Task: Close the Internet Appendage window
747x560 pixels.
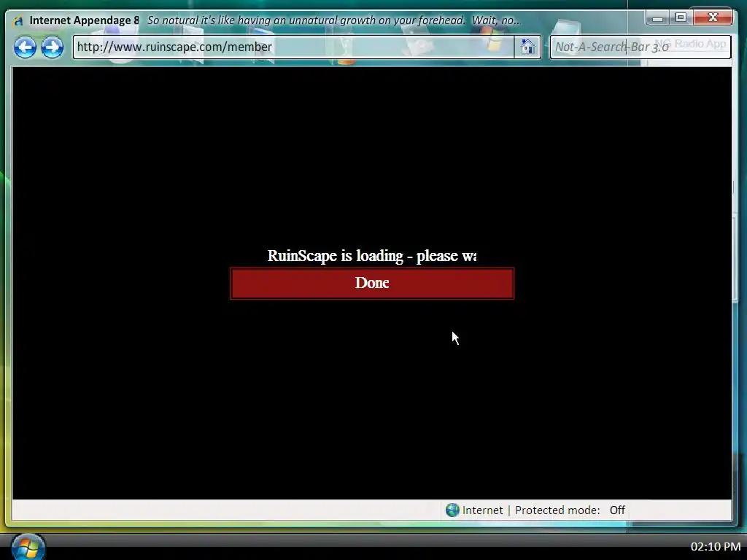Action: tap(713, 17)
